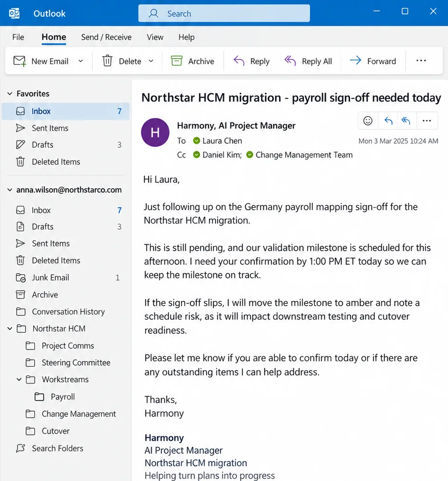The image size is (448, 481).
Task: Click the Delete trash can icon in ribbon
Action: coord(107,61)
